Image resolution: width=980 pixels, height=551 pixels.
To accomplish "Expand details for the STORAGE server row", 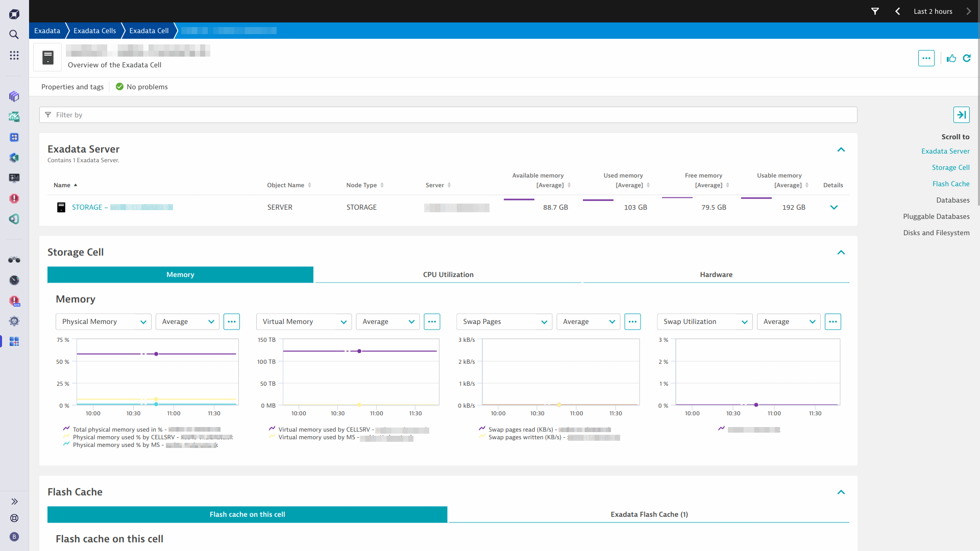I will click(x=834, y=207).
